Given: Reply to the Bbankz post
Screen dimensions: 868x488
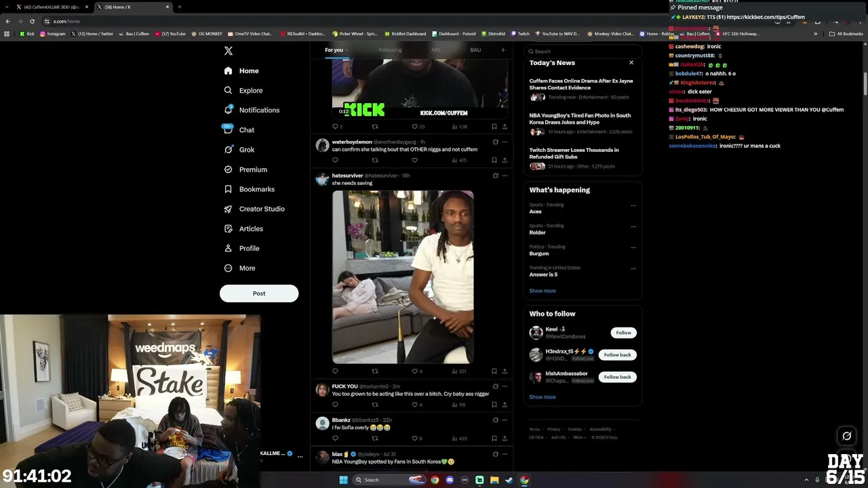Looking at the screenshot, I should point(335,439).
